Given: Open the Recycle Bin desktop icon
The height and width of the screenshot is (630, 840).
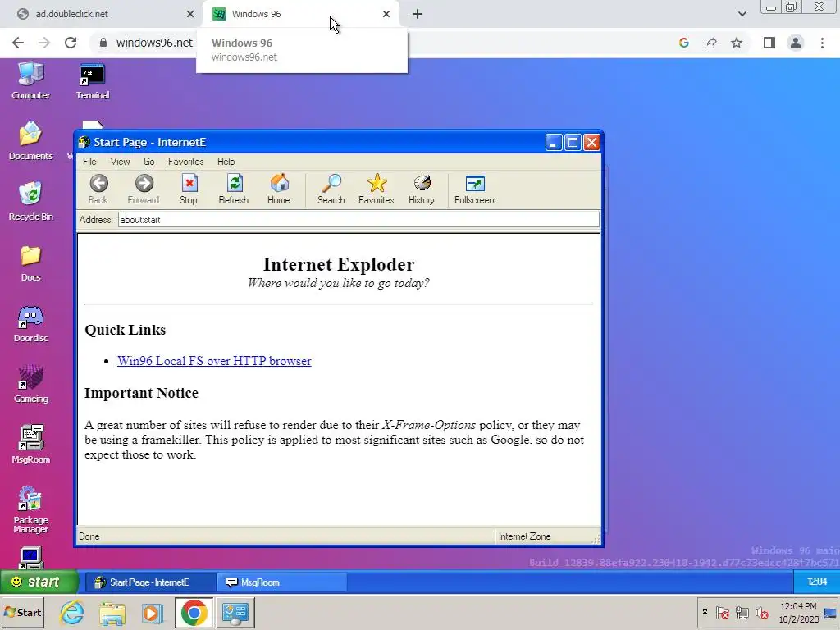Looking at the screenshot, I should pos(30,202).
